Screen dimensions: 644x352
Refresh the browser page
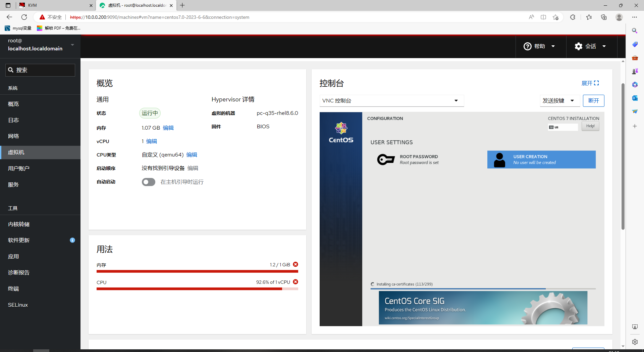[24, 17]
